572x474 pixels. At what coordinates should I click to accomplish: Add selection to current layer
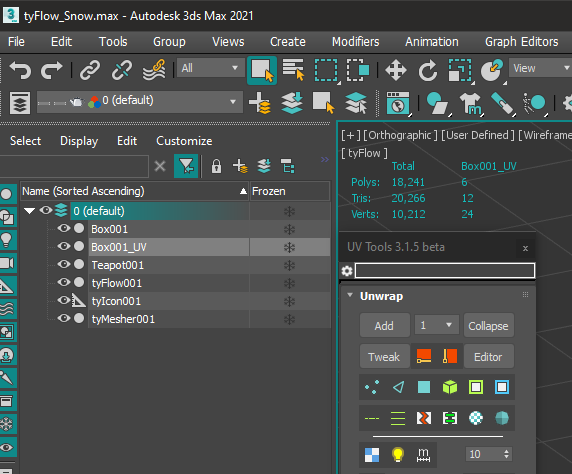click(x=292, y=103)
